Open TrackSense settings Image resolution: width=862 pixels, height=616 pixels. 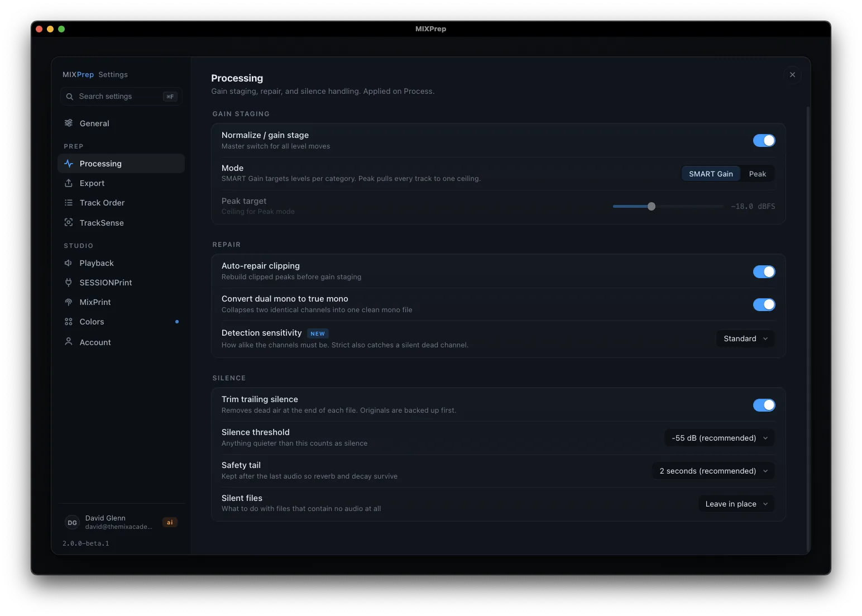tap(121, 223)
